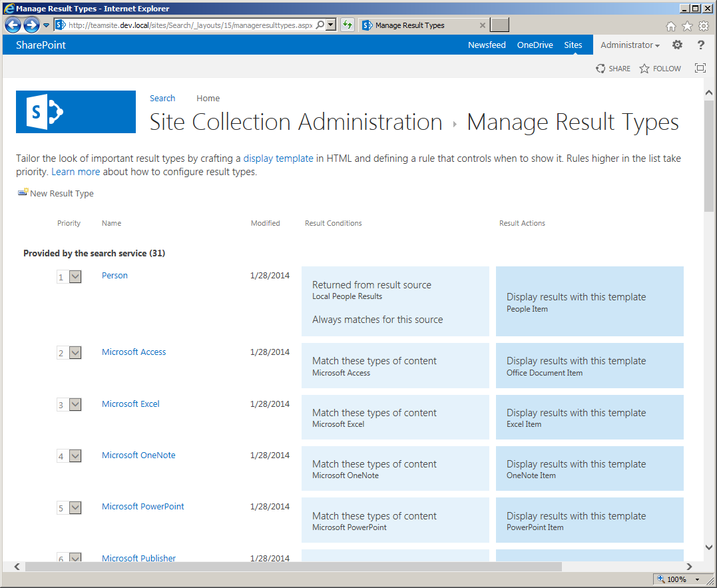717x588 pixels.
Task: Click the address bar URL field
Action: tap(190, 25)
